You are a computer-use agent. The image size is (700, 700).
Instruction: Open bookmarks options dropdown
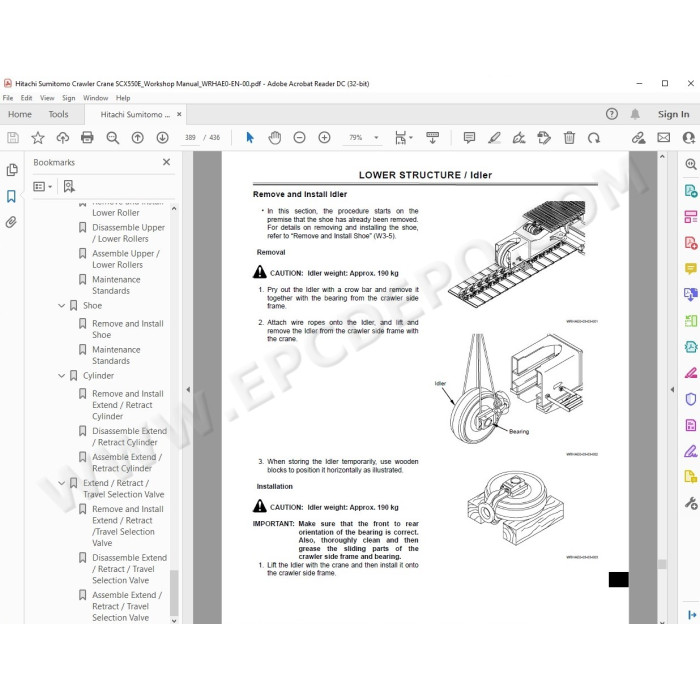pyautogui.click(x=43, y=186)
